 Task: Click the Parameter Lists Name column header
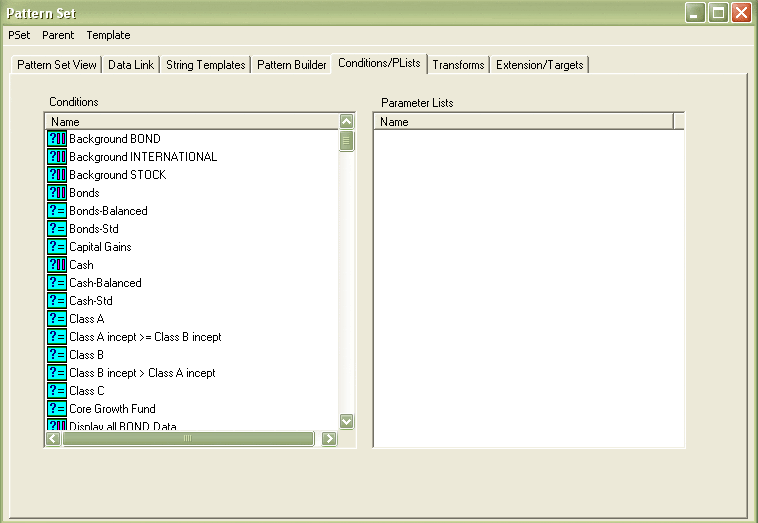[524, 122]
